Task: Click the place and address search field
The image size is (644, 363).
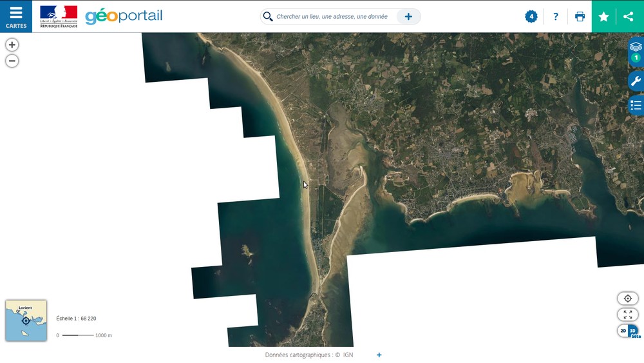Action: 332,17
